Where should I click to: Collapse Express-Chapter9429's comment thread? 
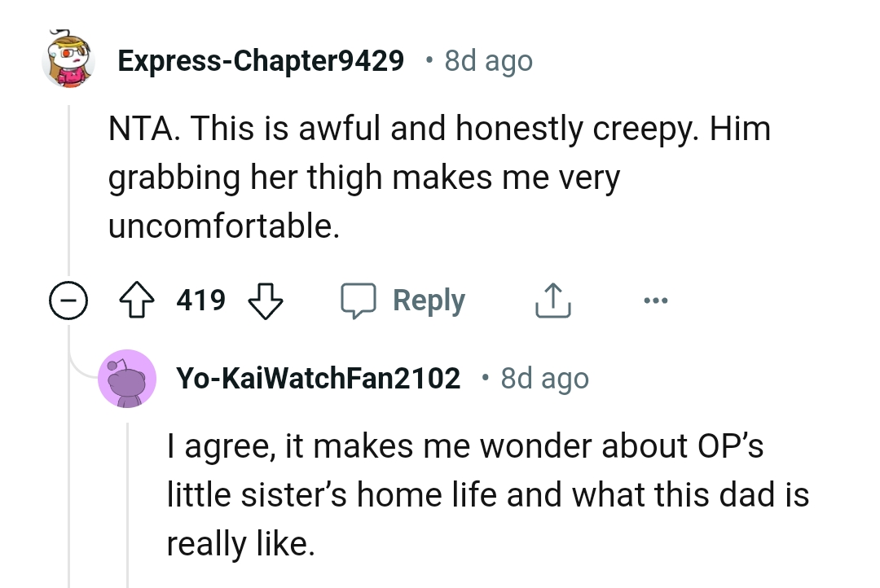tap(69, 301)
